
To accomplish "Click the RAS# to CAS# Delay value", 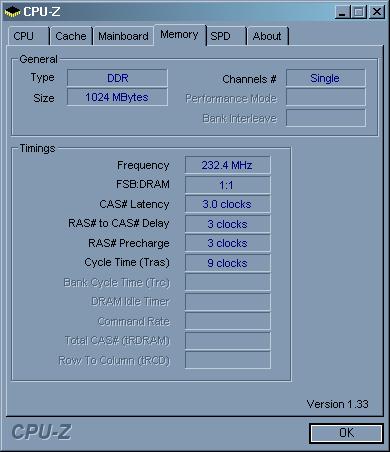I will pos(228,224).
